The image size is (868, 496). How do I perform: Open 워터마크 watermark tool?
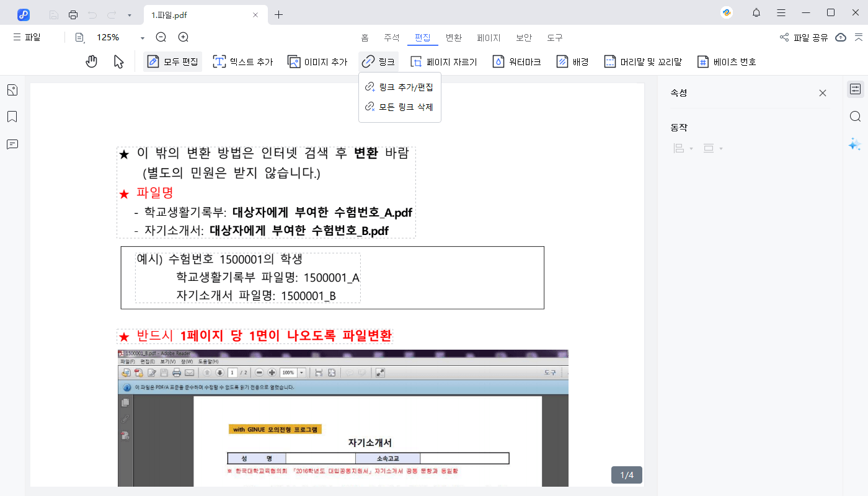pos(516,61)
